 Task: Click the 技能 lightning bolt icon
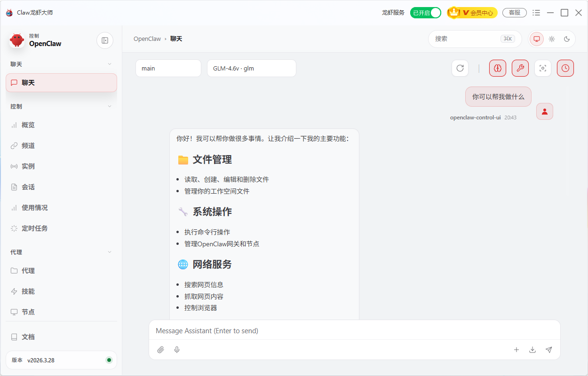click(x=14, y=291)
